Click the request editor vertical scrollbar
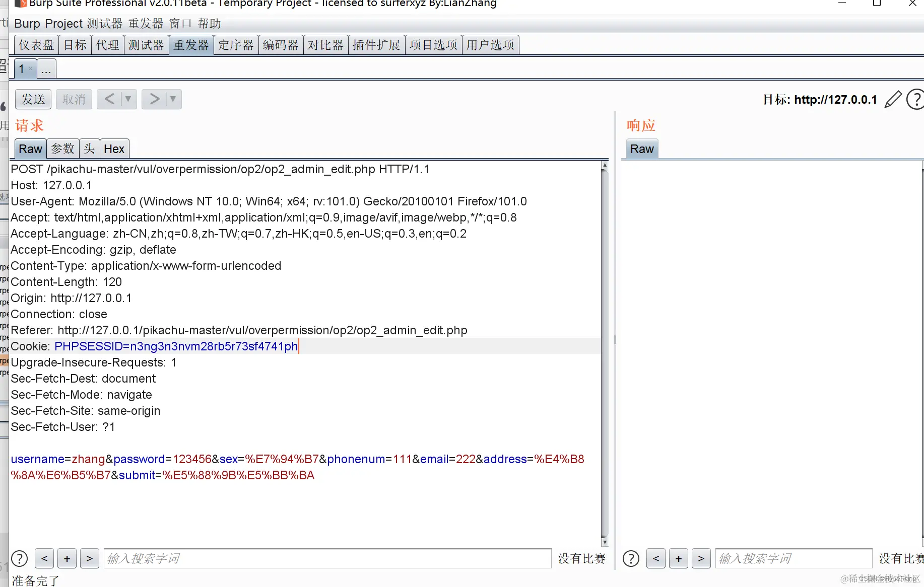Image resolution: width=924 pixels, height=587 pixels. click(605, 353)
